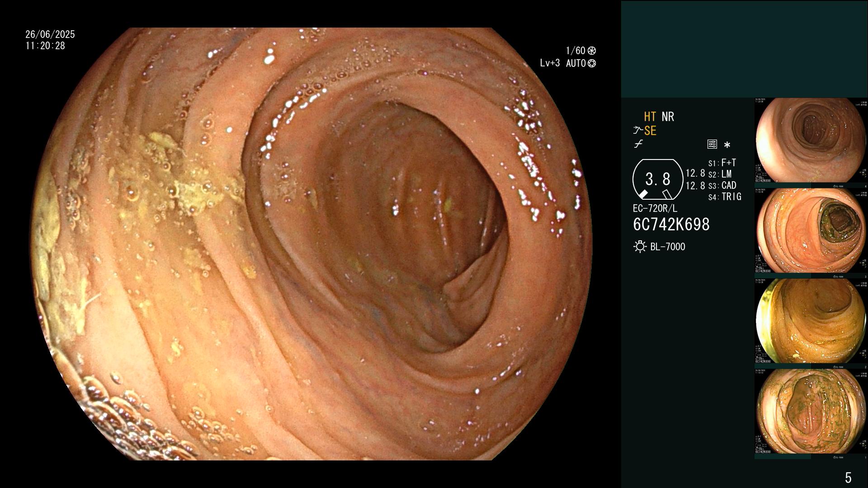Click the AUTO iris icon
The image size is (868, 488).
(592, 63)
